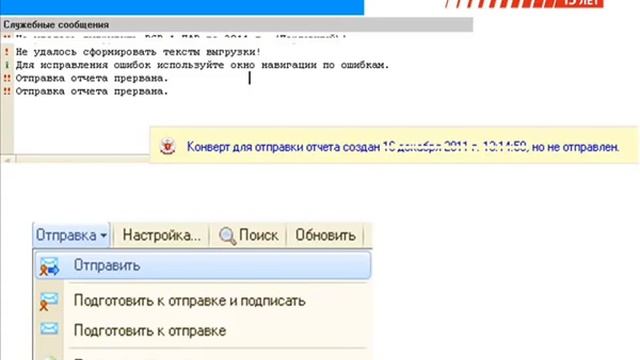Select the last Отправка отчета прервана message
Image resolution: width=640 pixels, height=360 pixels.
92,91
